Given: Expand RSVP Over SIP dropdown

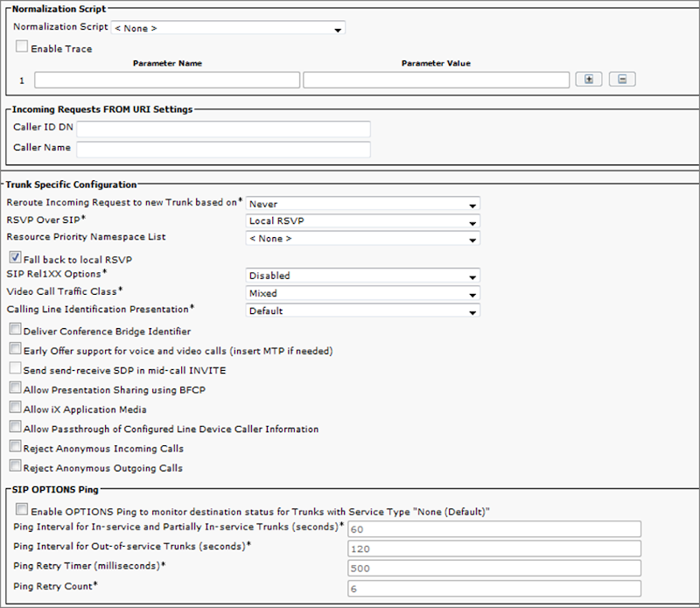Looking at the screenshot, I should (x=362, y=221).
